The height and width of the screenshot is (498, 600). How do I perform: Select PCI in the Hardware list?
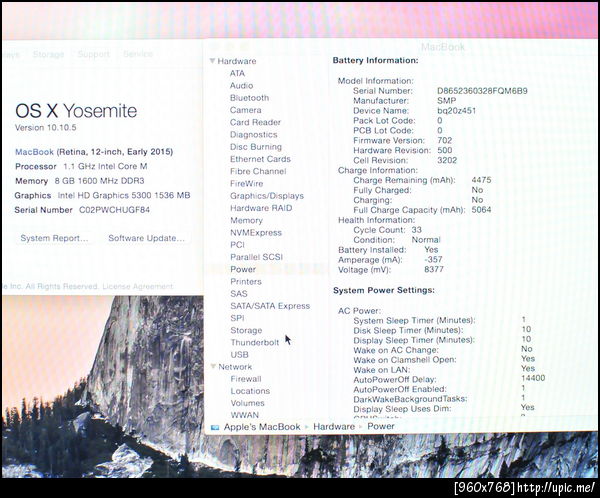[x=237, y=245]
